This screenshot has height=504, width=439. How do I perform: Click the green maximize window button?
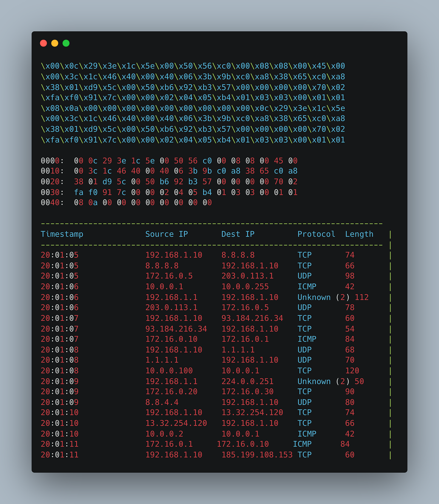pos(66,43)
